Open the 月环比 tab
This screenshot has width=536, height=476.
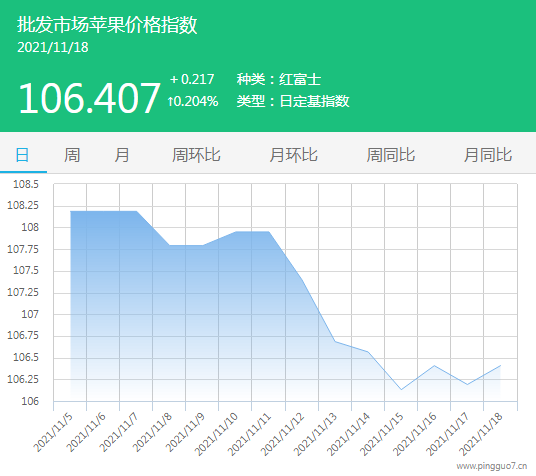294,155
